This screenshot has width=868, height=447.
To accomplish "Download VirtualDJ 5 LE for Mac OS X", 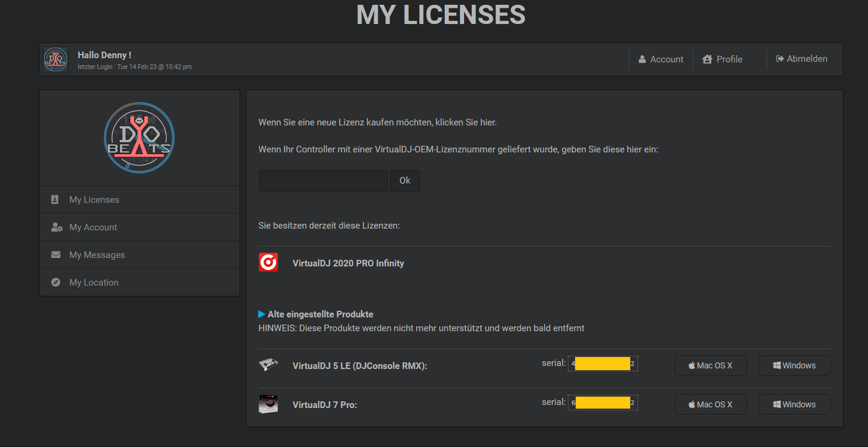I will click(710, 365).
